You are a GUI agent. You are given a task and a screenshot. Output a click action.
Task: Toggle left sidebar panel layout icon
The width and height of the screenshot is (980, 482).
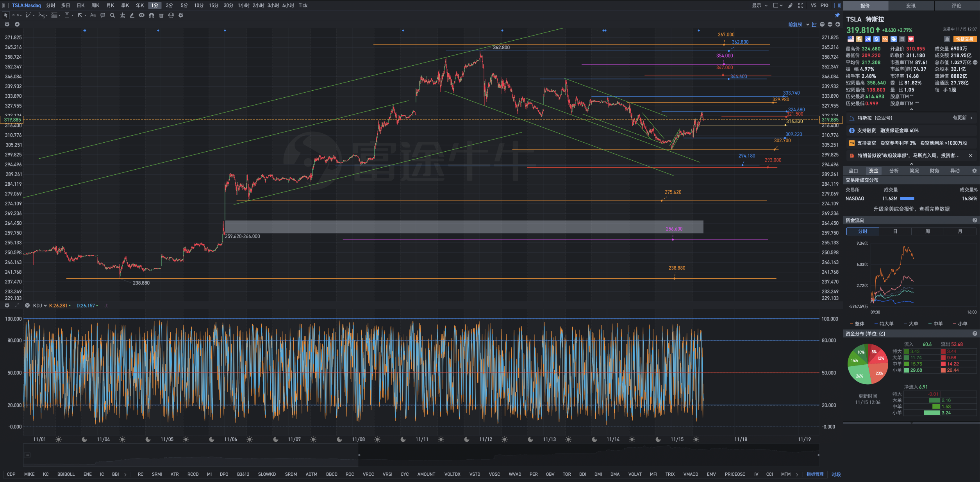[5, 5]
